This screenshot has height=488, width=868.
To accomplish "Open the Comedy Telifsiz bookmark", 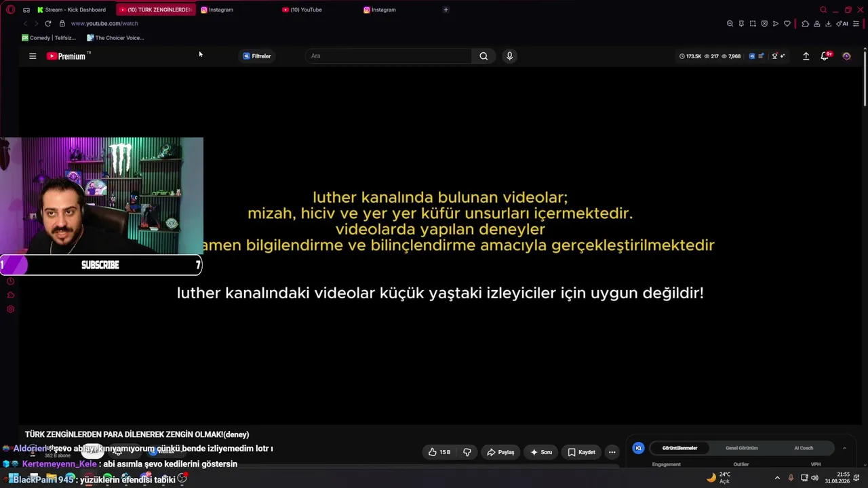I will 49,38.
